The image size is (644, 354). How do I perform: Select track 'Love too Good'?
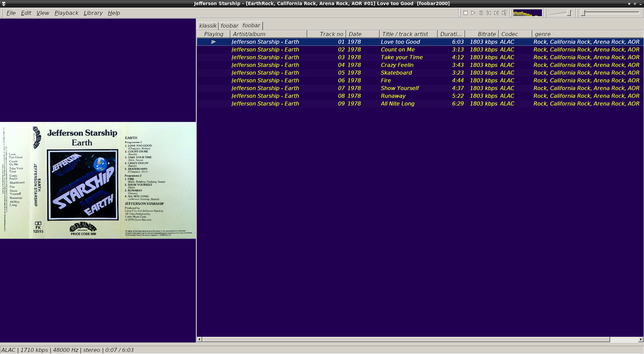pyautogui.click(x=400, y=42)
